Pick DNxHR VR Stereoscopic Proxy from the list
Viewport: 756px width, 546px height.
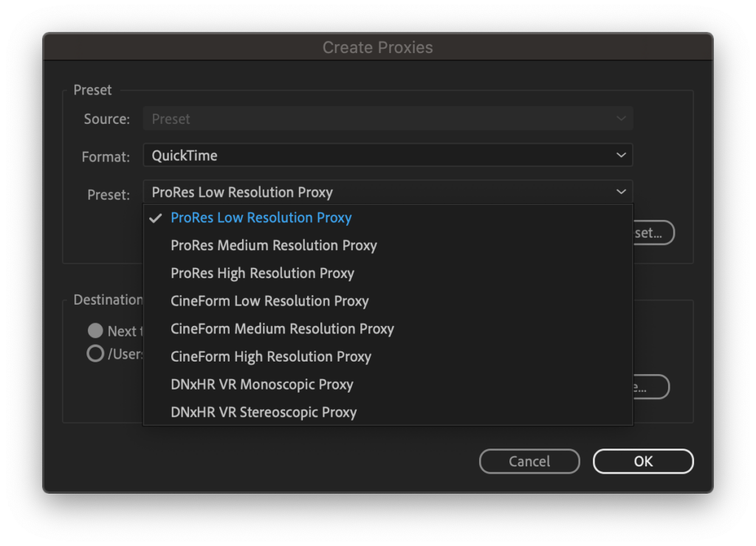pos(264,412)
